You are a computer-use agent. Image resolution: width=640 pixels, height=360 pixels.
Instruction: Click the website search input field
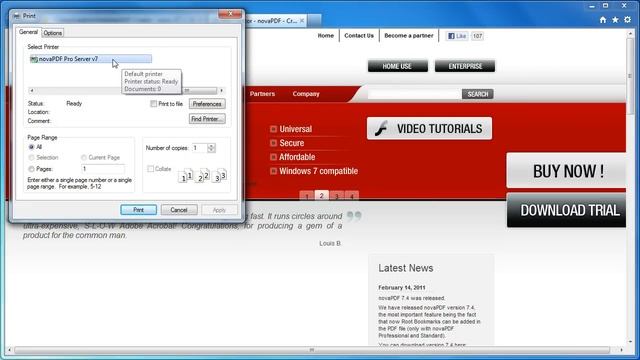[x=414, y=94]
